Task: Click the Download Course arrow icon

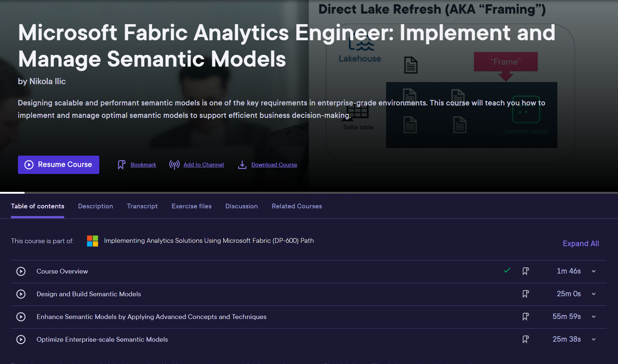Action: pyautogui.click(x=242, y=165)
